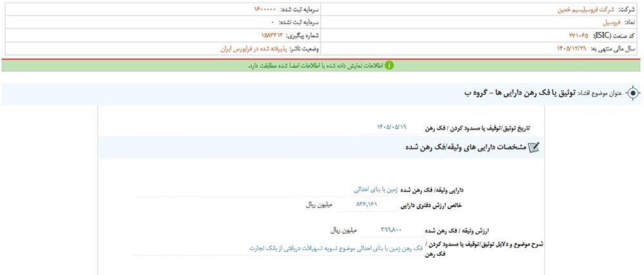Click label تاریخ توثیق/توقیف یا مسدود کردن
This screenshot has height=275, width=644.
coord(477,128)
